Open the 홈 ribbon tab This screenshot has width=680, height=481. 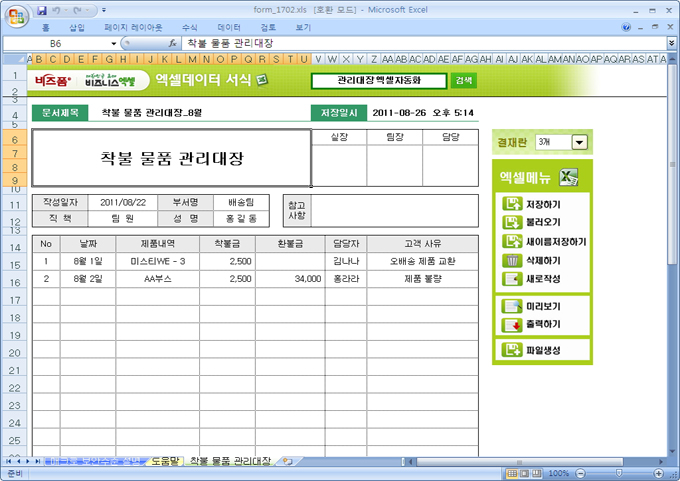coord(46,28)
